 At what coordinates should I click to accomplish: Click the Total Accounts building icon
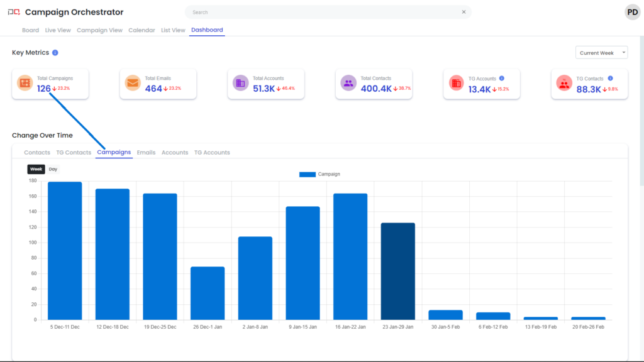[241, 83]
